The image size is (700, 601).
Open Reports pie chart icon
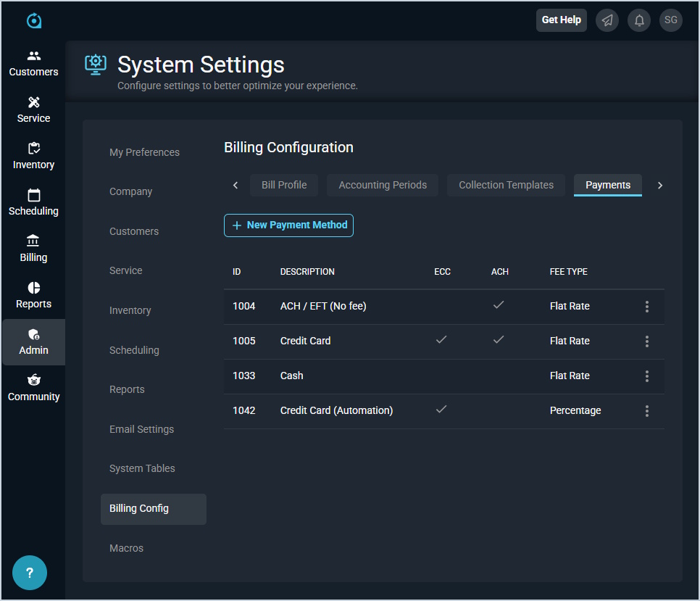point(33,289)
